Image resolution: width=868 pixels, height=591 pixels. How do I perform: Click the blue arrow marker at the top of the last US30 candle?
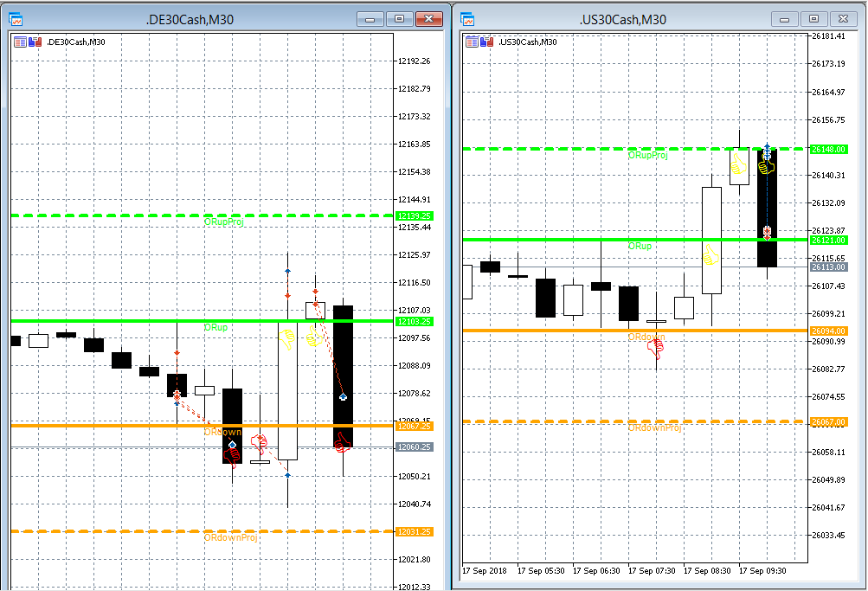[x=768, y=148]
